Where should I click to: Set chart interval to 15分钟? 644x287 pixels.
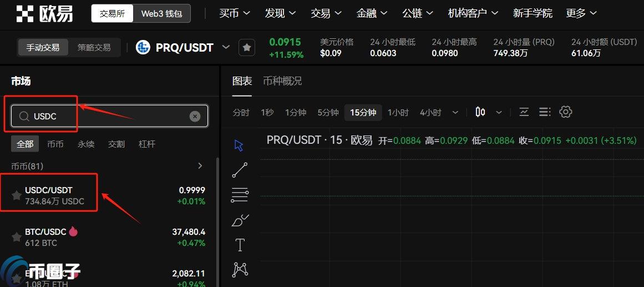(x=363, y=112)
